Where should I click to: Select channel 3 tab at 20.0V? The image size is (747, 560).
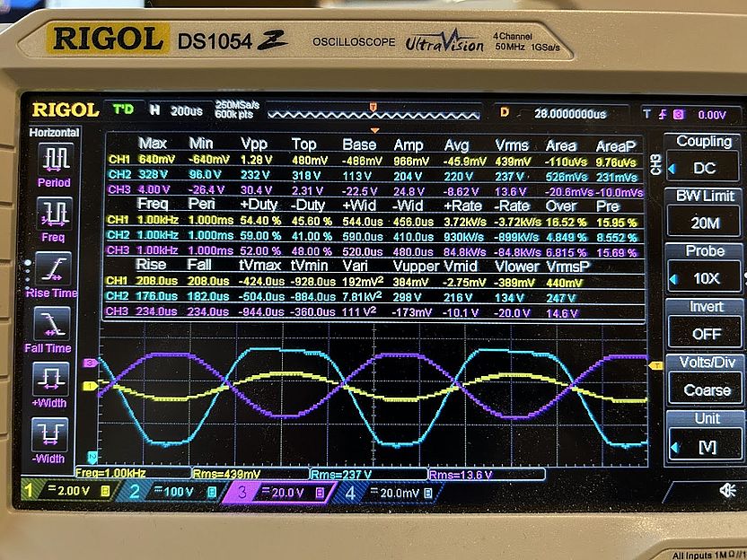coord(281,493)
